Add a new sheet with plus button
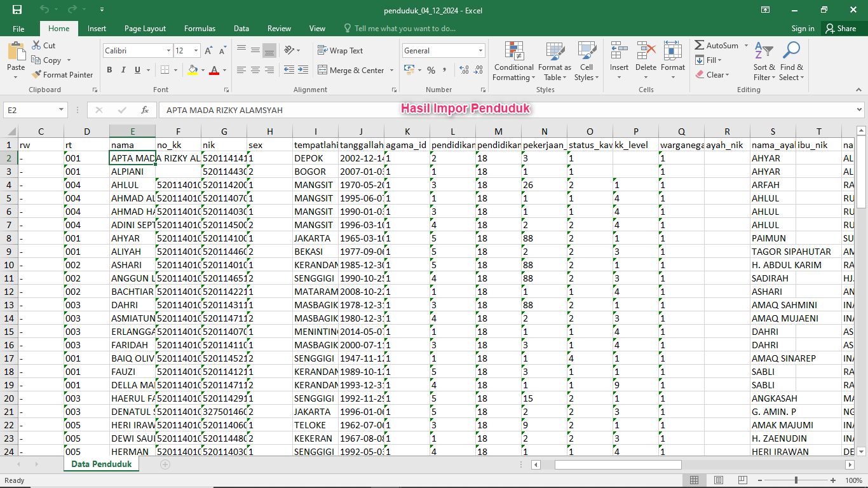The height and width of the screenshot is (488, 868). click(165, 464)
